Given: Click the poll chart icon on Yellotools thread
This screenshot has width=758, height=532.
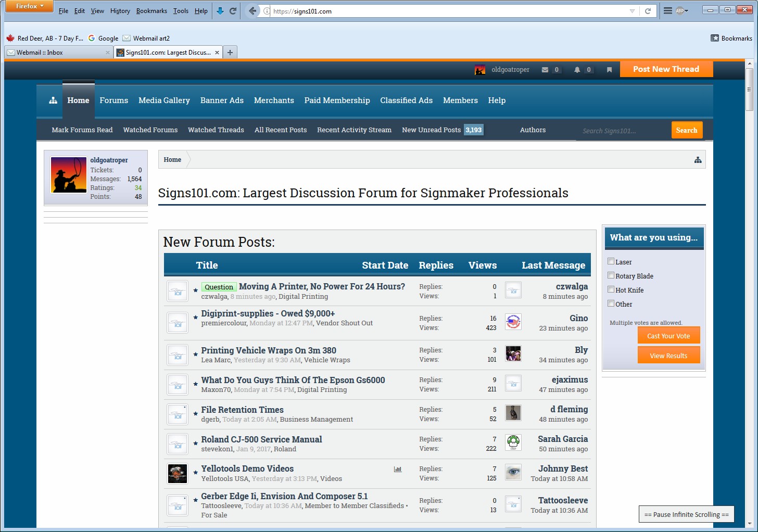Looking at the screenshot, I should click(x=398, y=469).
